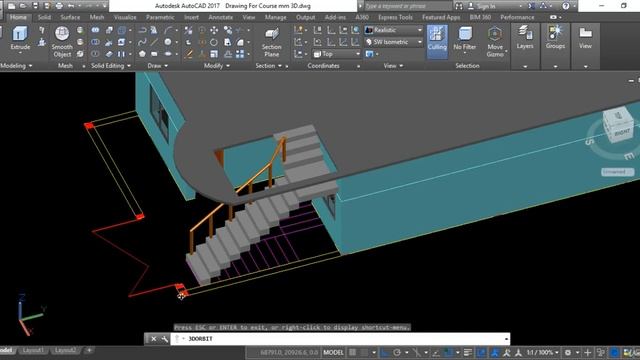
Task: Switch to the Annotate ribbon tab
Action: [x=220, y=17]
